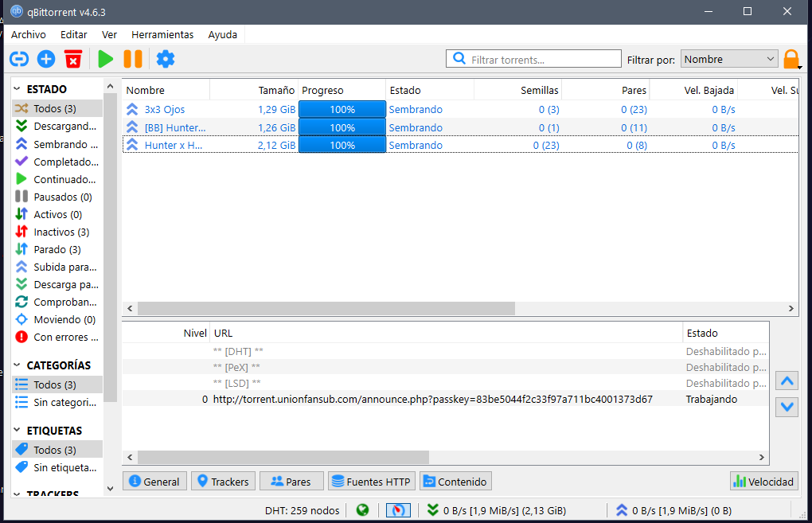Open the Ayuda menu
The height and width of the screenshot is (523, 812).
point(223,35)
